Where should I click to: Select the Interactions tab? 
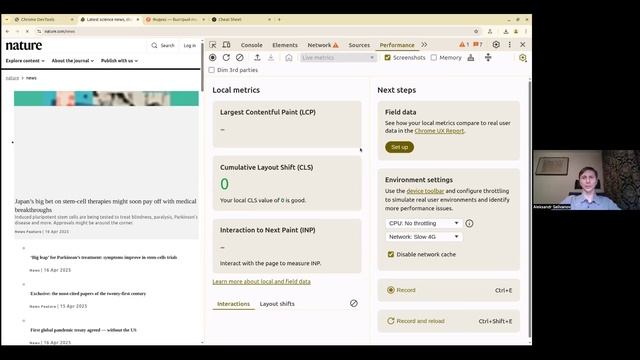pyautogui.click(x=233, y=304)
